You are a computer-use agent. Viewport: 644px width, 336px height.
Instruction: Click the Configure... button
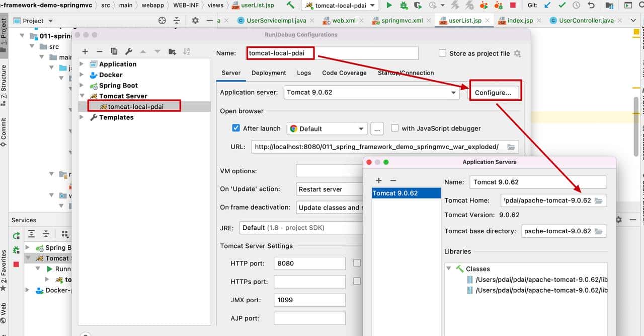(x=493, y=93)
